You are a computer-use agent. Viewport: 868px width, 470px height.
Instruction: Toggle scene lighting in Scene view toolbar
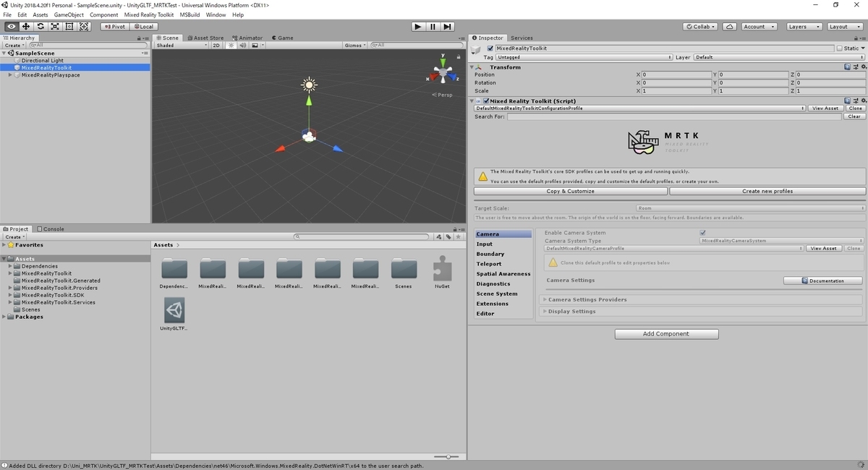[x=231, y=45]
